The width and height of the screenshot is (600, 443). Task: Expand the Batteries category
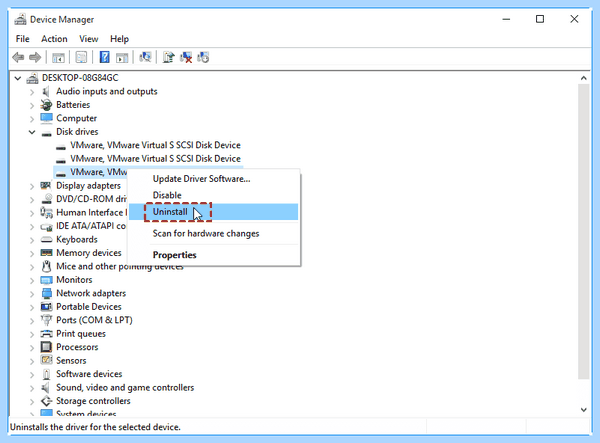(32, 105)
